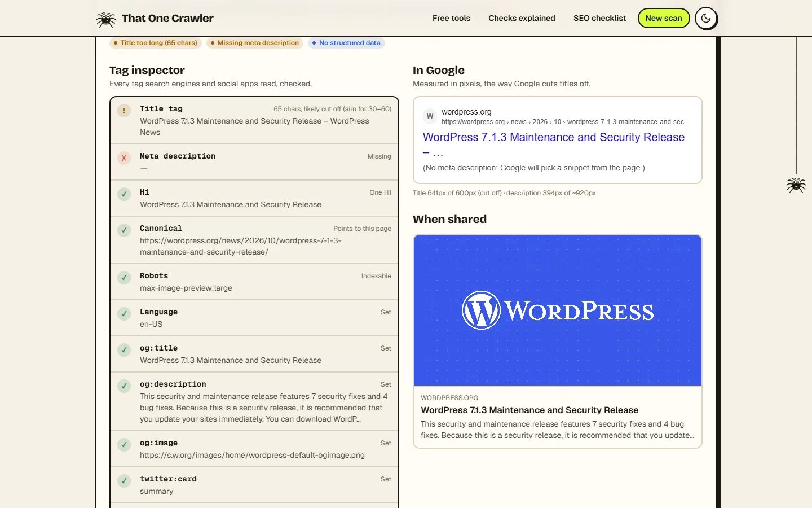812x508 pixels.
Task: Click the share card title text
Action: point(529,410)
